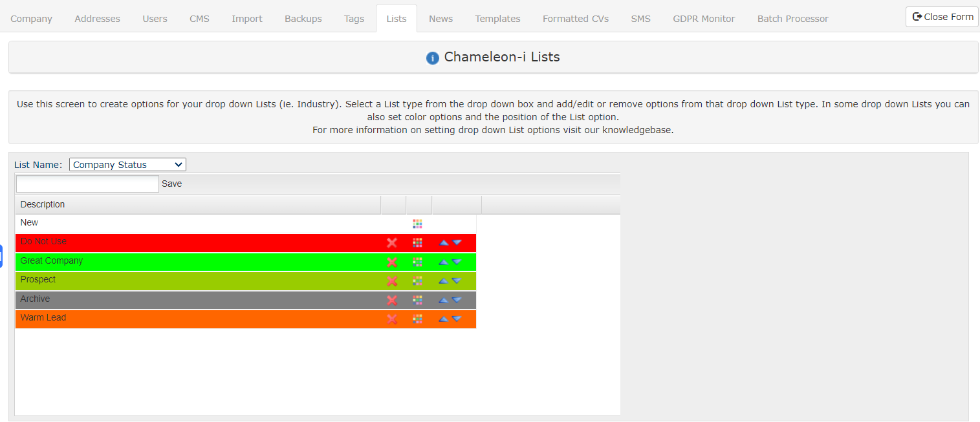Move Archive down one position

(x=457, y=300)
